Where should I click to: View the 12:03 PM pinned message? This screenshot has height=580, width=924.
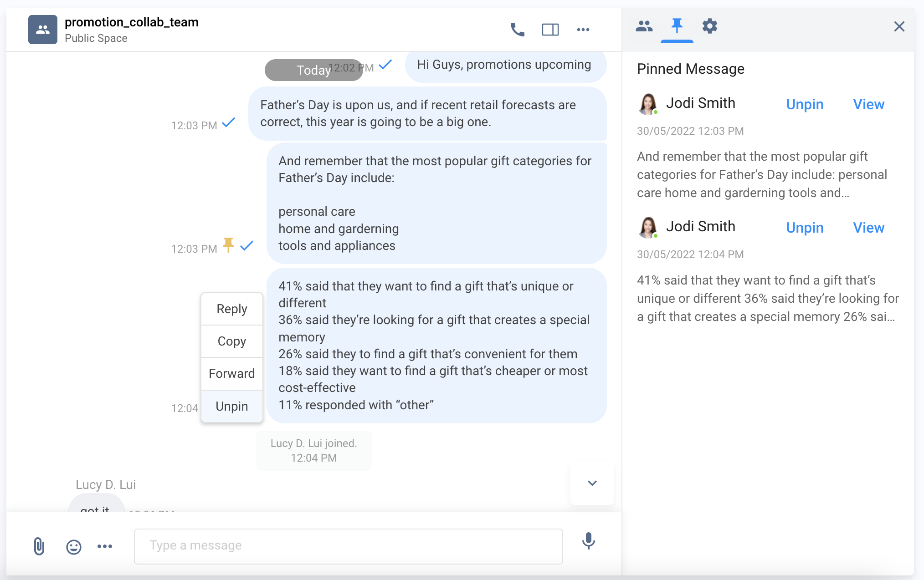coord(868,104)
